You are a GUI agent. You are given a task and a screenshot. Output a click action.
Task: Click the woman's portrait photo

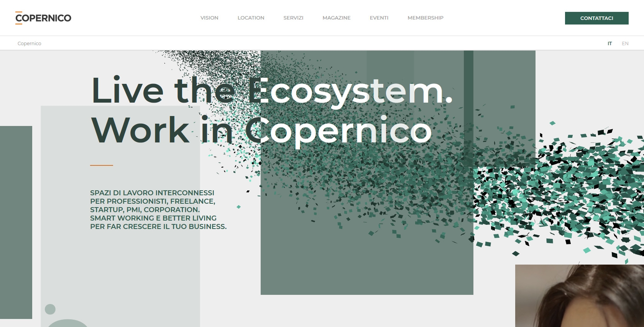click(x=580, y=296)
